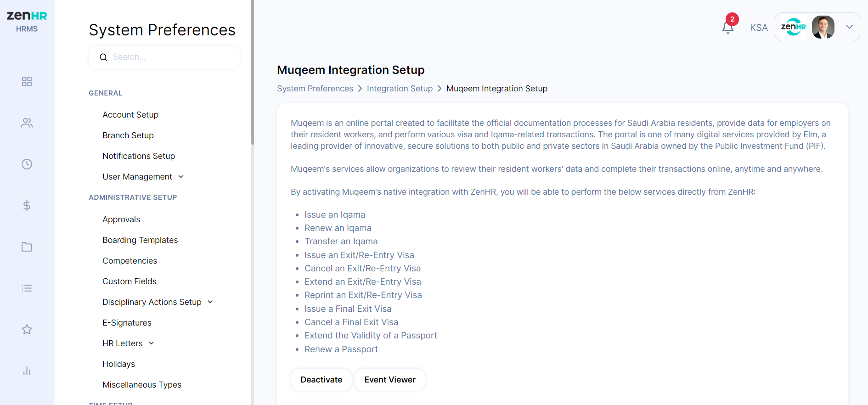Open the time clock icon in sidebar
This screenshot has height=405, width=868.
[27, 164]
